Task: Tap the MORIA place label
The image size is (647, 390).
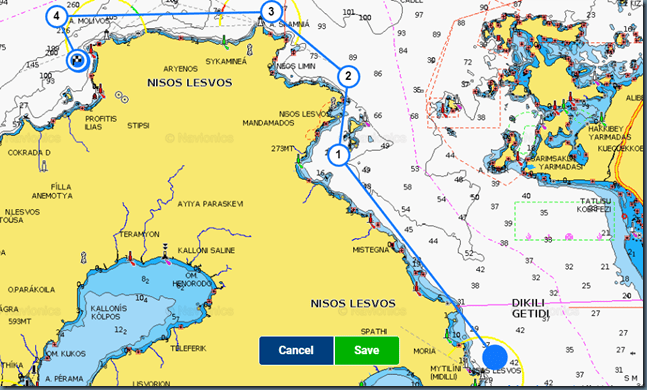Action: [425, 351]
